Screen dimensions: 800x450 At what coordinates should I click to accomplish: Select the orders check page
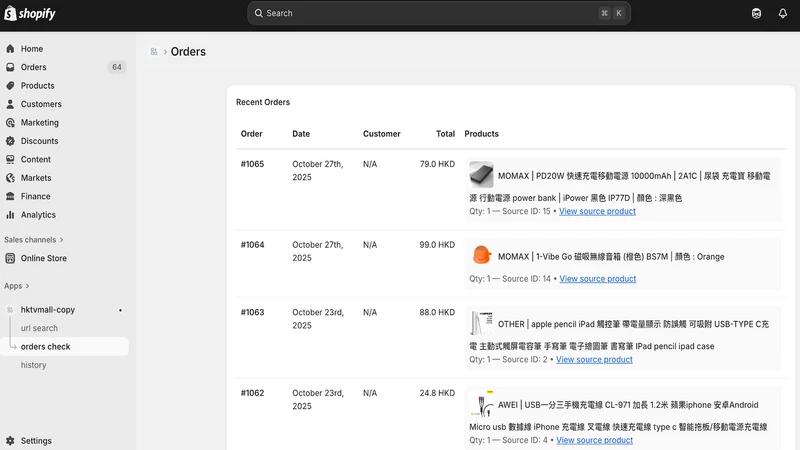coord(45,346)
